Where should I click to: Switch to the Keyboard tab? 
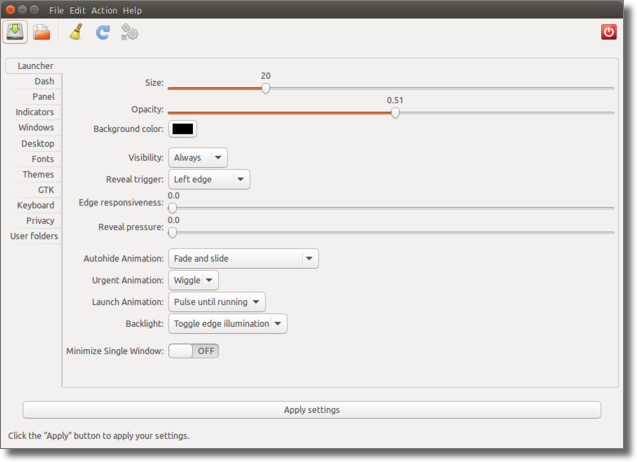[35, 205]
